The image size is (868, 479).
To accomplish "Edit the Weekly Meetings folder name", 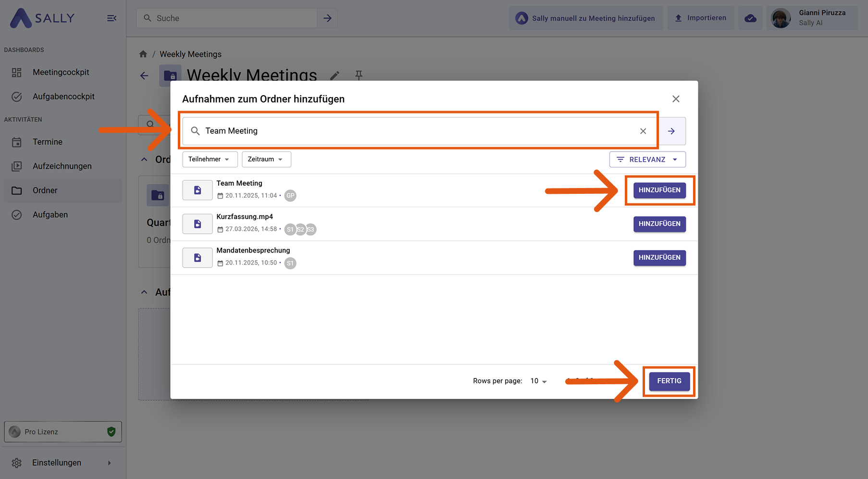I will tap(335, 76).
